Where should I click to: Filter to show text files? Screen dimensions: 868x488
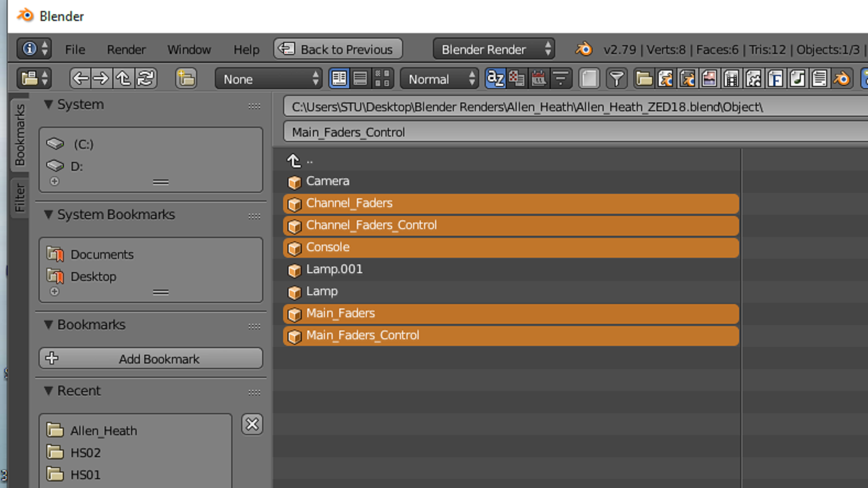tap(820, 79)
